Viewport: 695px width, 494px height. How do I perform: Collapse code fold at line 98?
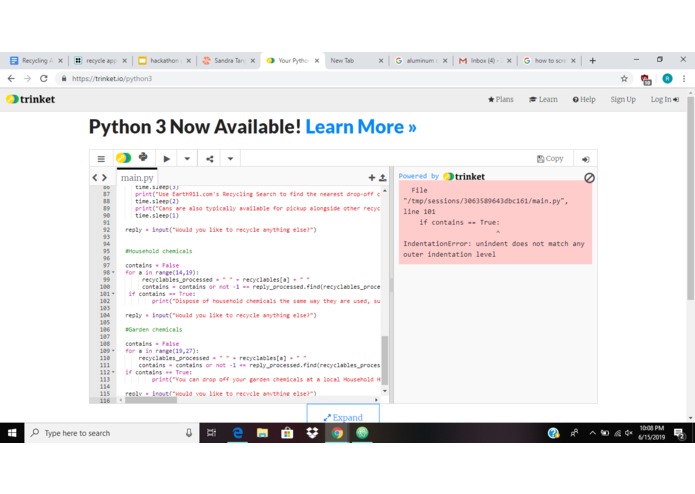(x=113, y=272)
